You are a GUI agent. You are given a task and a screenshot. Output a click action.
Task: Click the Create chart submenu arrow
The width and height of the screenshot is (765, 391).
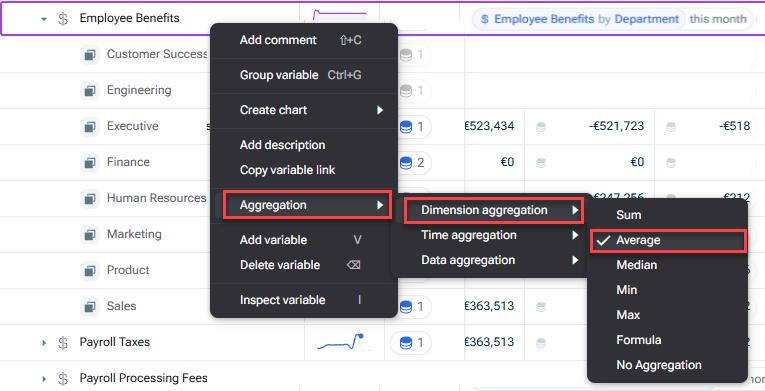(x=380, y=110)
